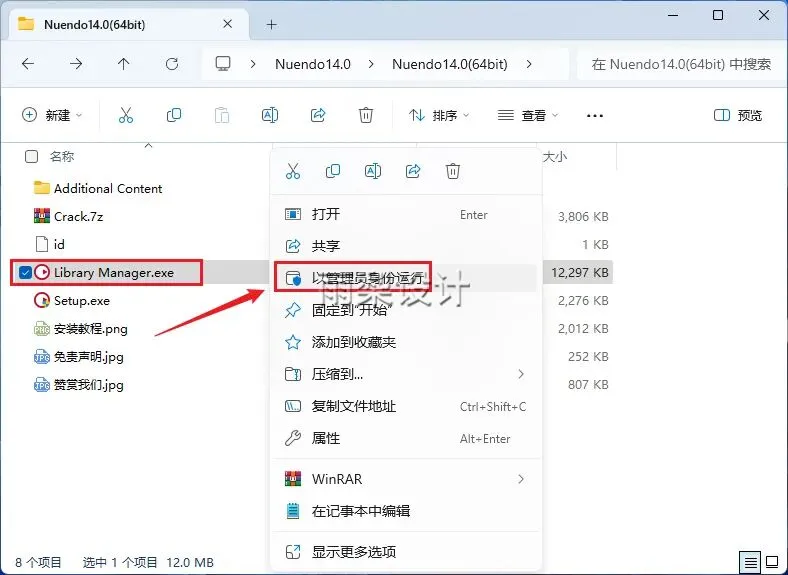Click the Copy icon in the toolbar
This screenshot has width=788, height=575.
174,115
